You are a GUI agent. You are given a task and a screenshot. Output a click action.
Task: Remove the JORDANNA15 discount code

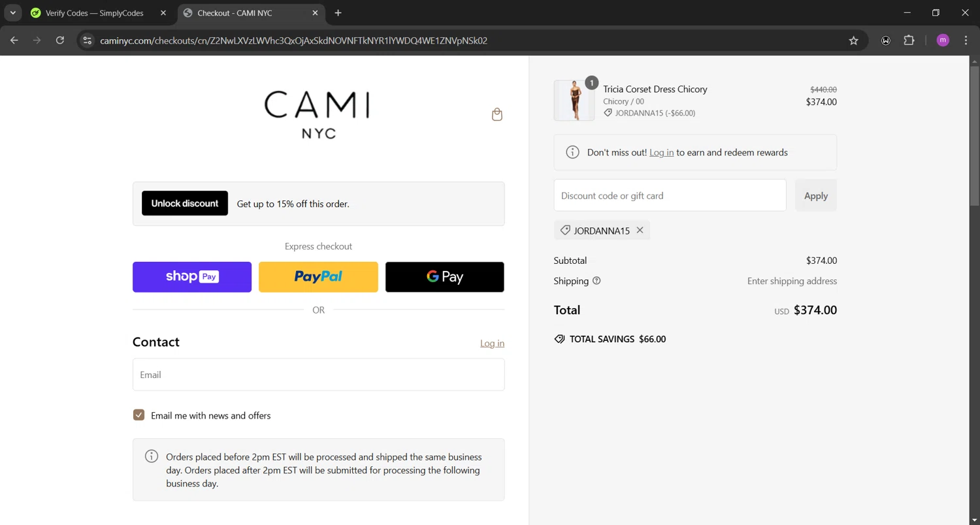pos(640,230)
